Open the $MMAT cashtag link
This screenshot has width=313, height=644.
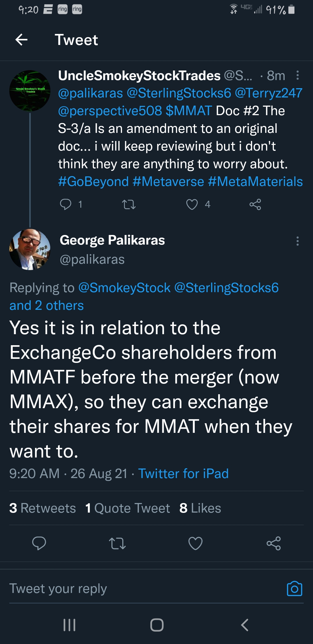[189, 111]
